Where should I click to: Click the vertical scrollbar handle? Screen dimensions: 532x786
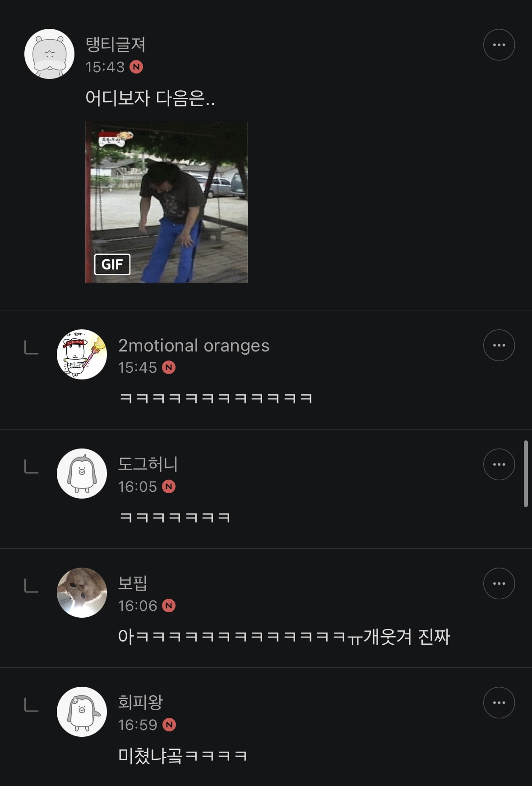click(526, 474)
